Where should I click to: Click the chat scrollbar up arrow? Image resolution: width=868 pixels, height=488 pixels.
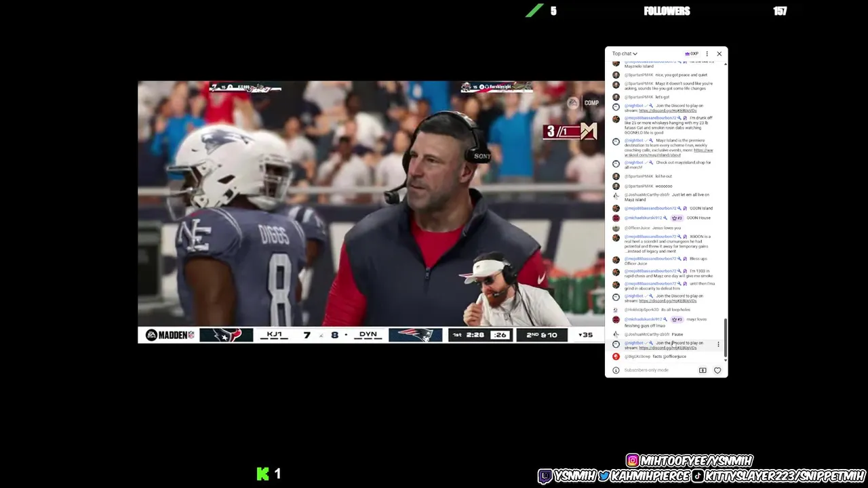[726, 64]
